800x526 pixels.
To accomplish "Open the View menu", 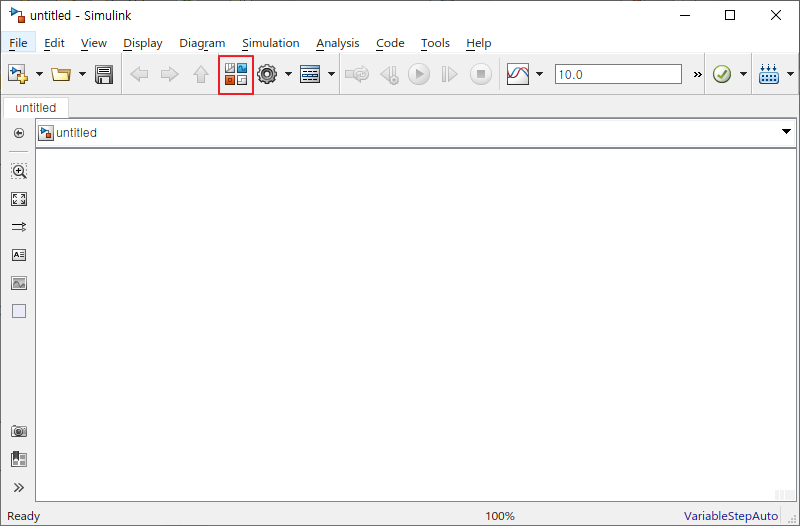I will 94,43.
